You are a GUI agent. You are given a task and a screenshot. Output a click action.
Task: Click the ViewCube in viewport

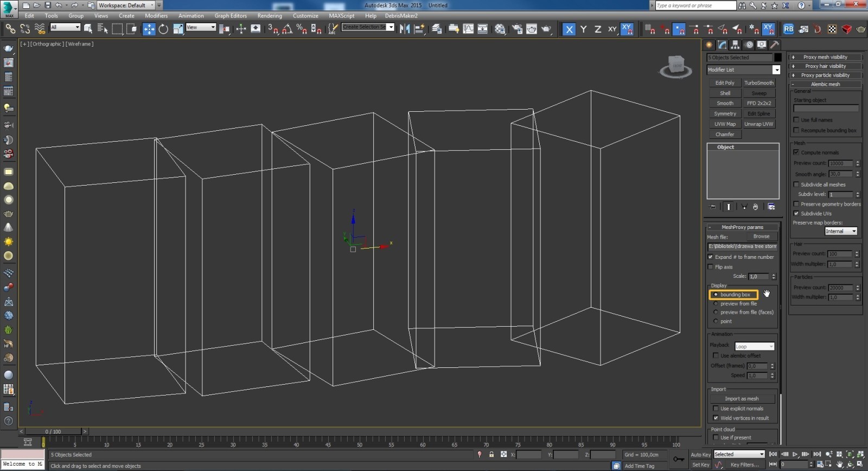pyautogui.click(x=676, y=66)
